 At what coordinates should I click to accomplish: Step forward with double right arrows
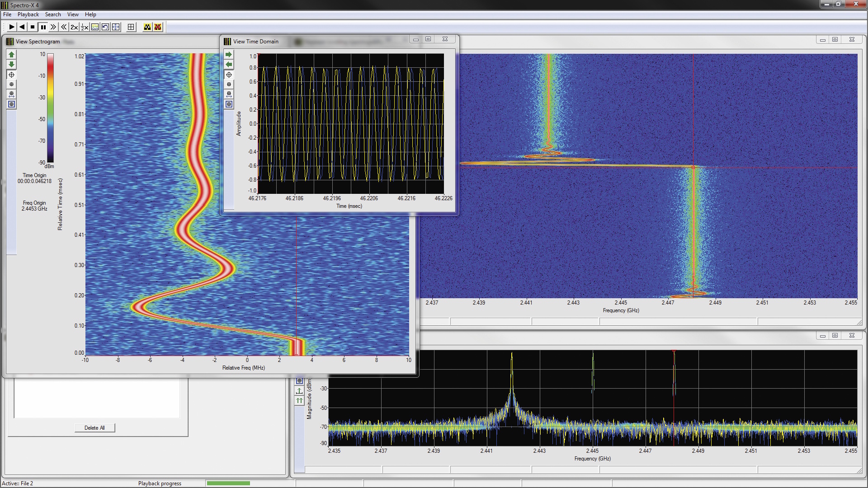53,27
